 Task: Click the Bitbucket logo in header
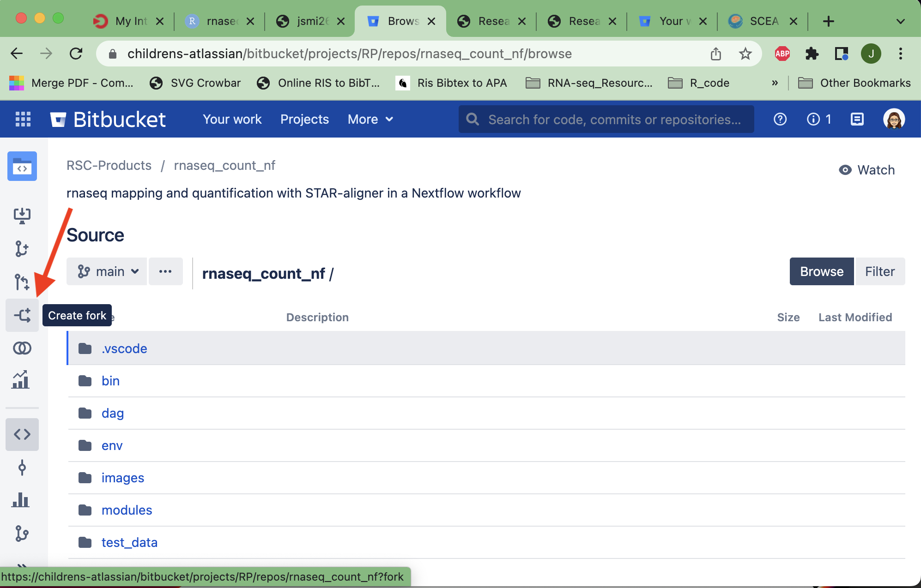click(x=108, y=119)
